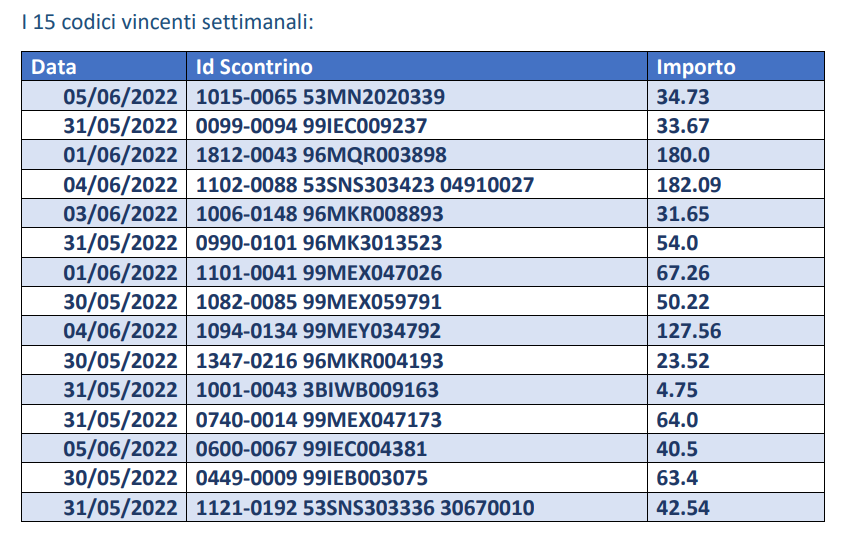The height and width of the screenshot is (537, 844).
Task: Select amount 4.75
Action: (x=677, y=390)
